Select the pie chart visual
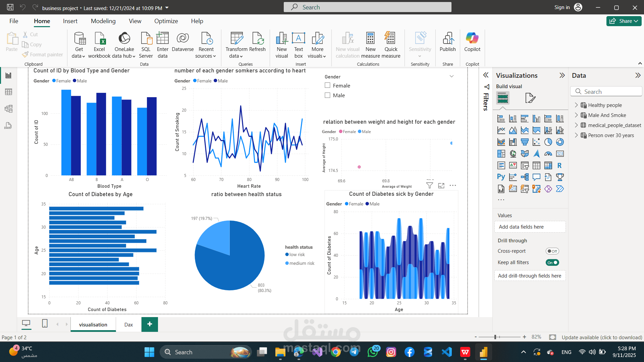644x362 pixels. click(x=548, y=142)
